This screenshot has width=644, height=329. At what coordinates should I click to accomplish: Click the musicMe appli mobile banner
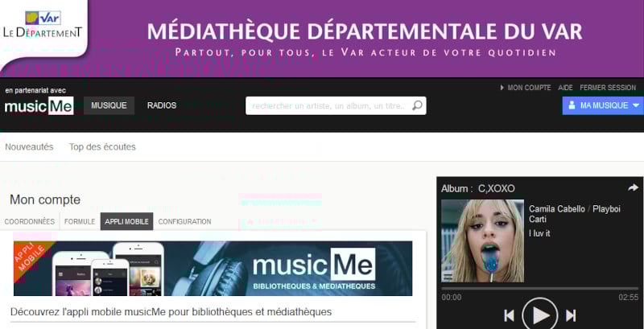click(x=213, y=269)
